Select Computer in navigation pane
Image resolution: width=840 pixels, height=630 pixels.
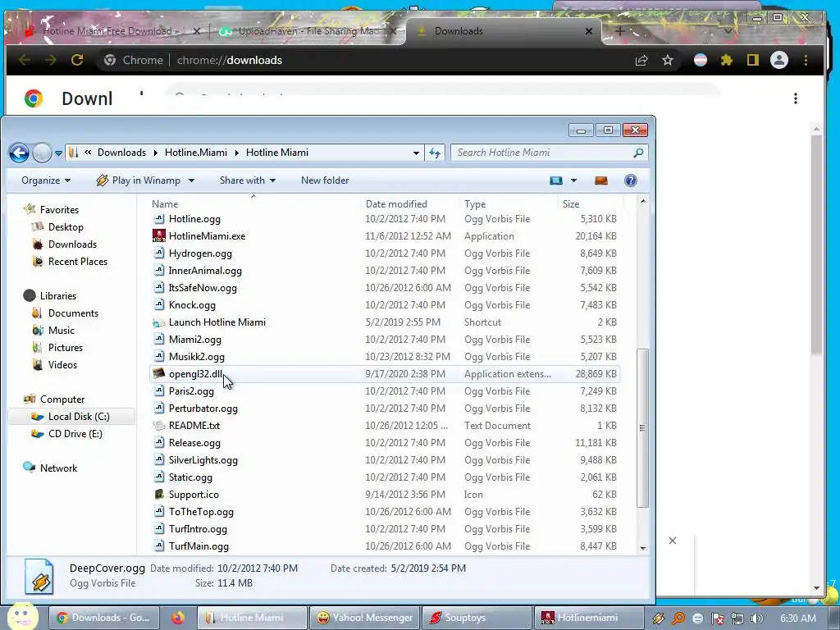[x=62, y=399]
